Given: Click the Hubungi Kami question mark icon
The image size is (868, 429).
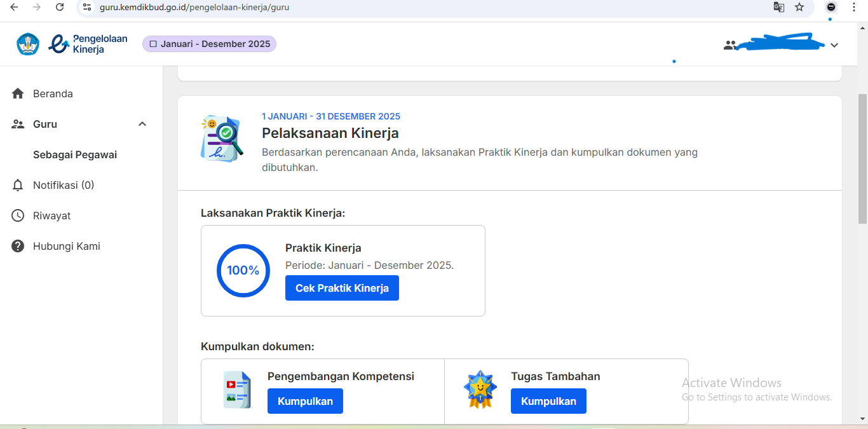Looking at the screenshot, I should (18, 246).
